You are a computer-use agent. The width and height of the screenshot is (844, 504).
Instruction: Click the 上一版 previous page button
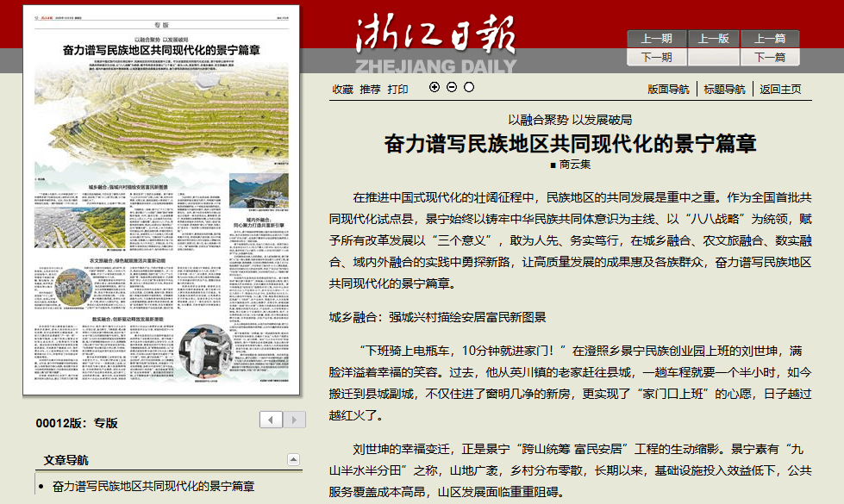pyautogui.click(x=713, y=39)
